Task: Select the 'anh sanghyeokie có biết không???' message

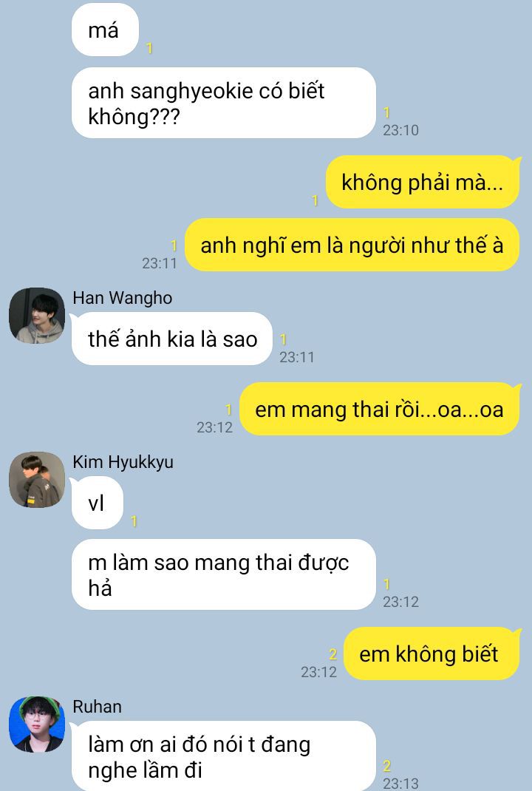Action: (x=224, y=103)
